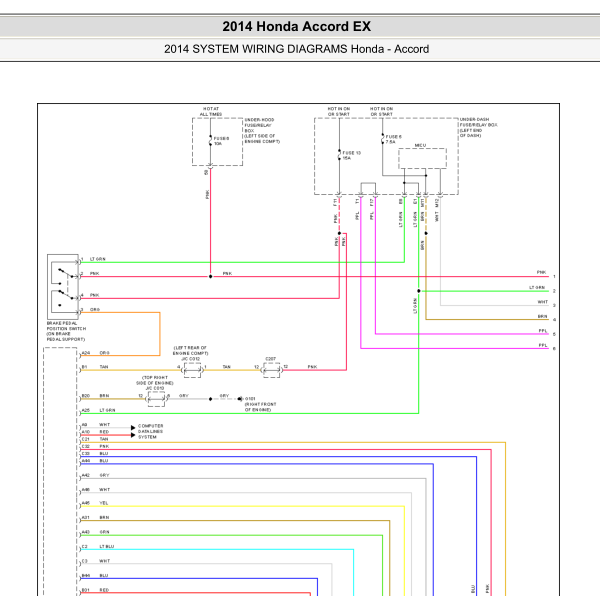Click the 'A25 LT GRN' connector label
This screenshot has height=596, width=600.
[x=98, y=410]
